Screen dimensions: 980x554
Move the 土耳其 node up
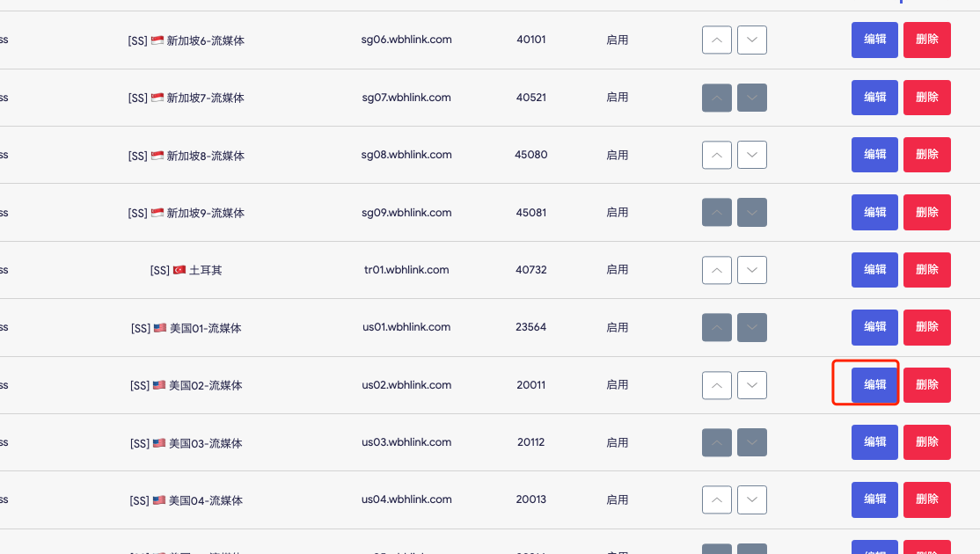pyautogui.click(x=716, y=270)
